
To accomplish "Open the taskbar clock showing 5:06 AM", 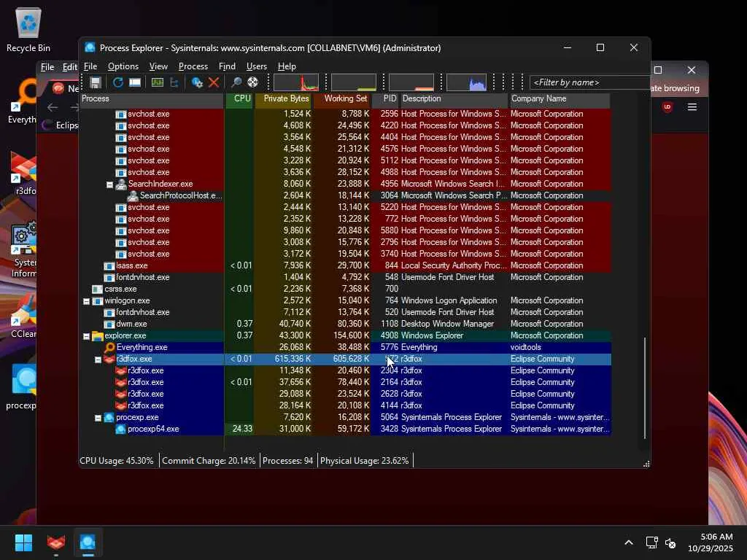I will [x=710, y=542].
